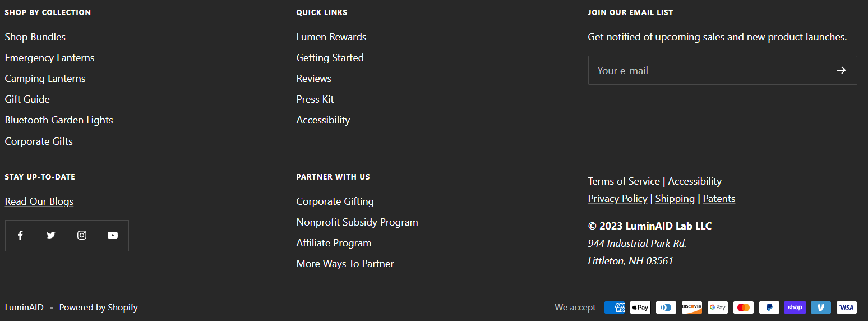Open the Facebook social icon
Screen dimensions: 868x321
21,236
